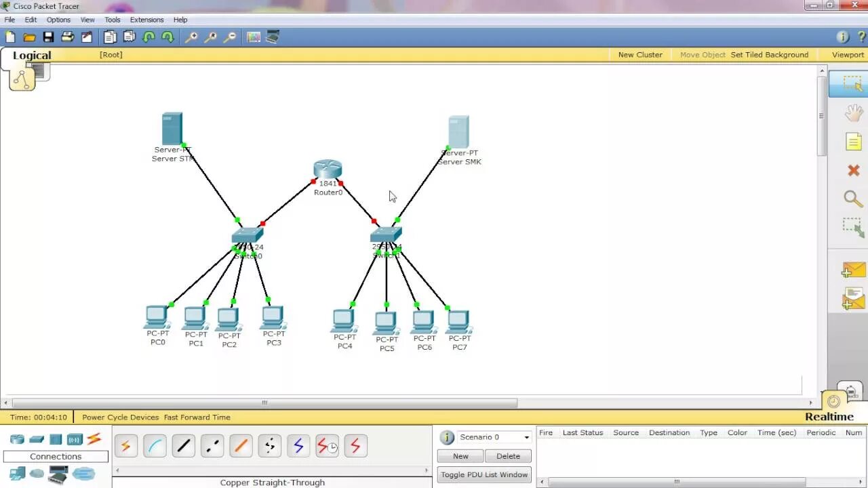The image size is (868, 488).
Task: Pick the automatic connection type
Action: (125, 446)
